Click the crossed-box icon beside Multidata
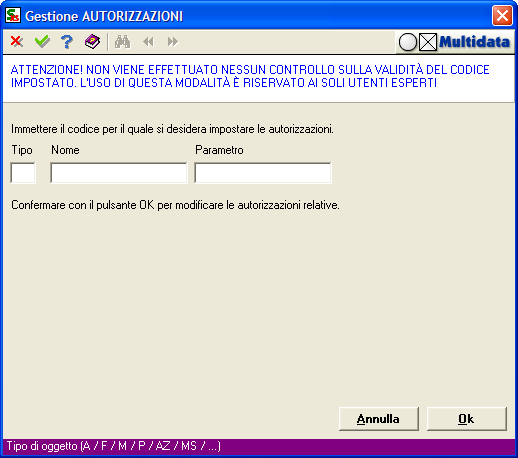Image resolution: width=518 pixels, height=458 pixels. point(428,42)
